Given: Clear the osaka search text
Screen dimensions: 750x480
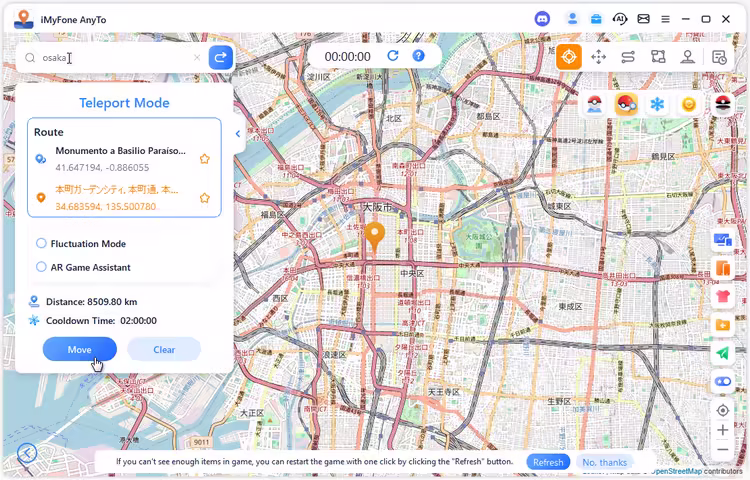Looking at the screenshot, I should pos(197,58).
